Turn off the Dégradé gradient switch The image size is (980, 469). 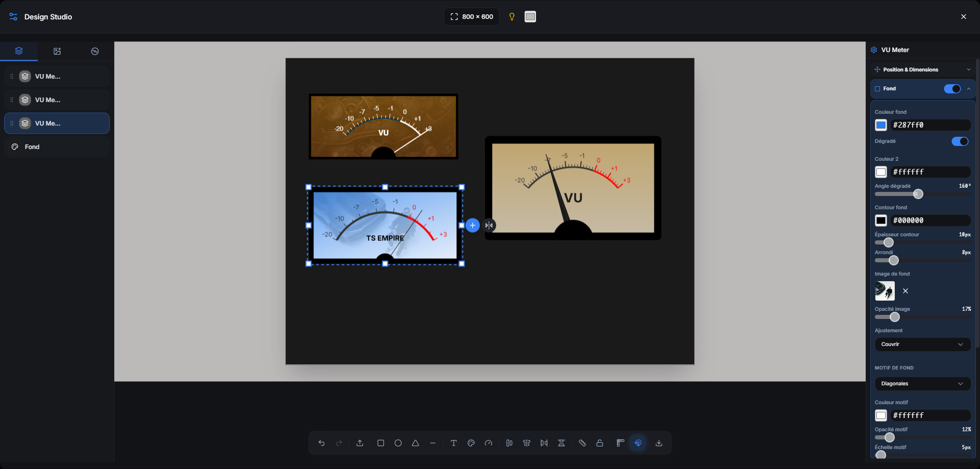(960, 141)
